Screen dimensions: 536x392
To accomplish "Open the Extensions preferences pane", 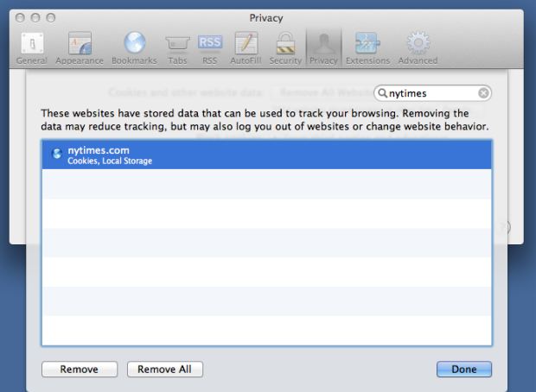I will pyautogui.click(x=367, y=47).
